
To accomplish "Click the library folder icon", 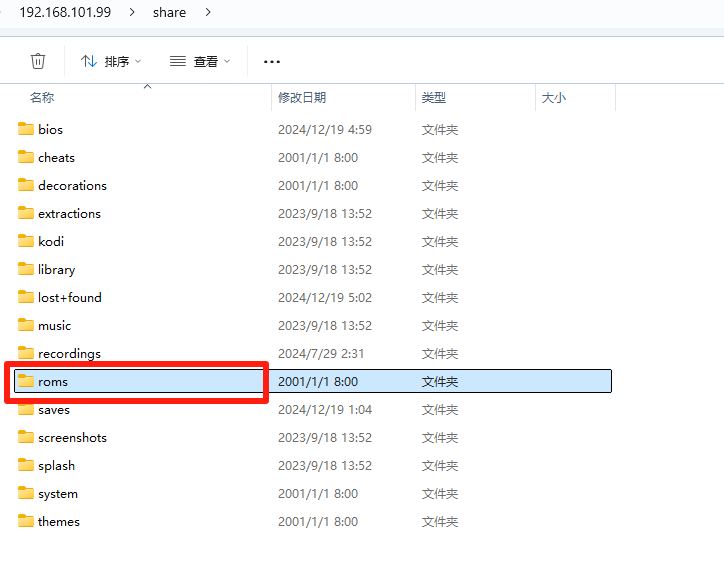I will point(26,269).
